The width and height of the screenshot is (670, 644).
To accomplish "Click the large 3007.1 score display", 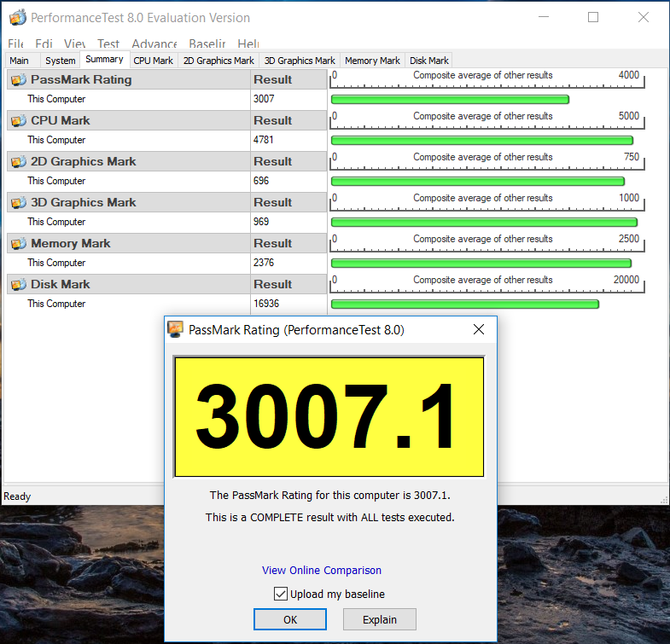I will coord(329,417).
